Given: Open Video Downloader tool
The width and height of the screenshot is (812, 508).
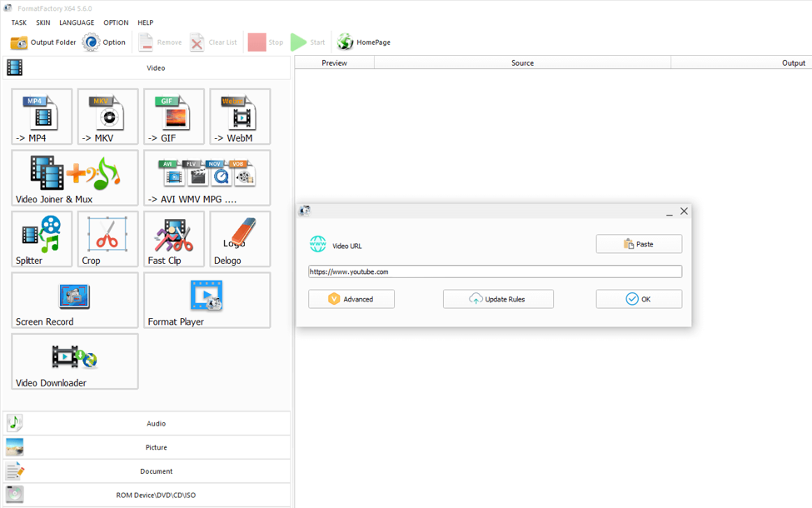Looking at the screenshot, I should [x=75, y=361].
